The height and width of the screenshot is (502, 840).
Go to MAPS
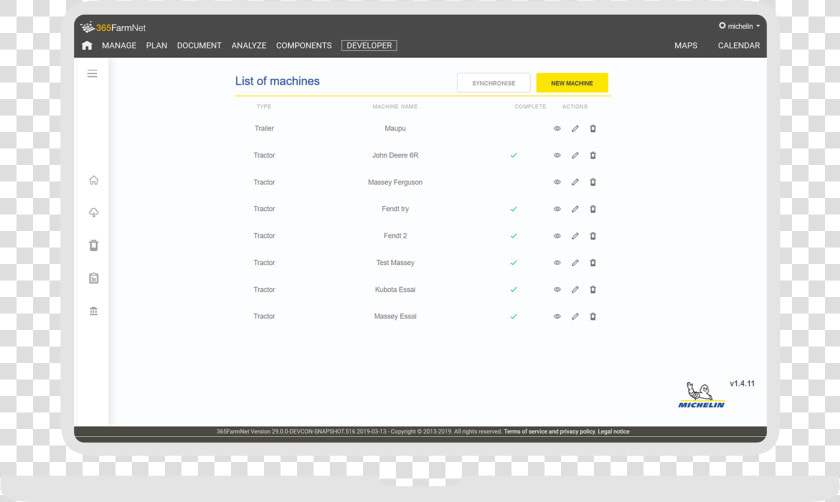pos(686,46)
